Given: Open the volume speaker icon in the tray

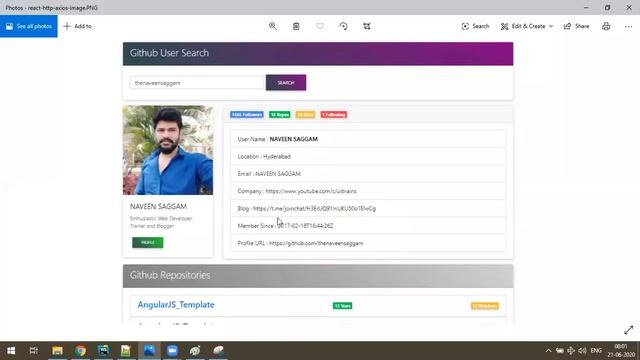Looking at the screenshot, I should coord(582,351).
